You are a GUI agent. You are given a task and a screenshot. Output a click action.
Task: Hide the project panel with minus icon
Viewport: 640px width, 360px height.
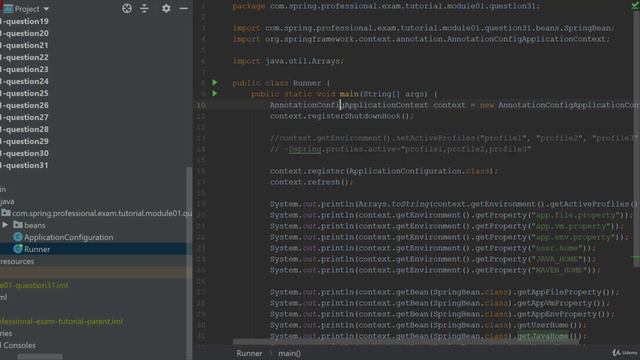[x=184, y=9]
